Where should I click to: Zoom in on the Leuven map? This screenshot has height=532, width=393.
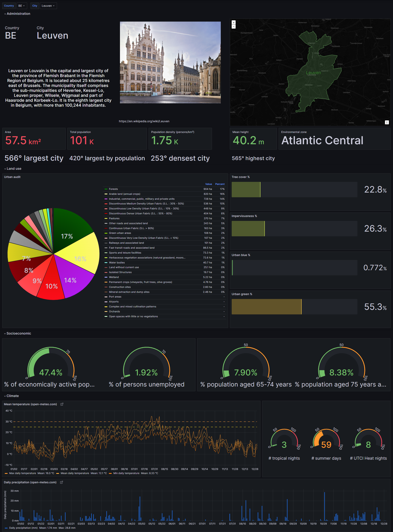[234, 23]
